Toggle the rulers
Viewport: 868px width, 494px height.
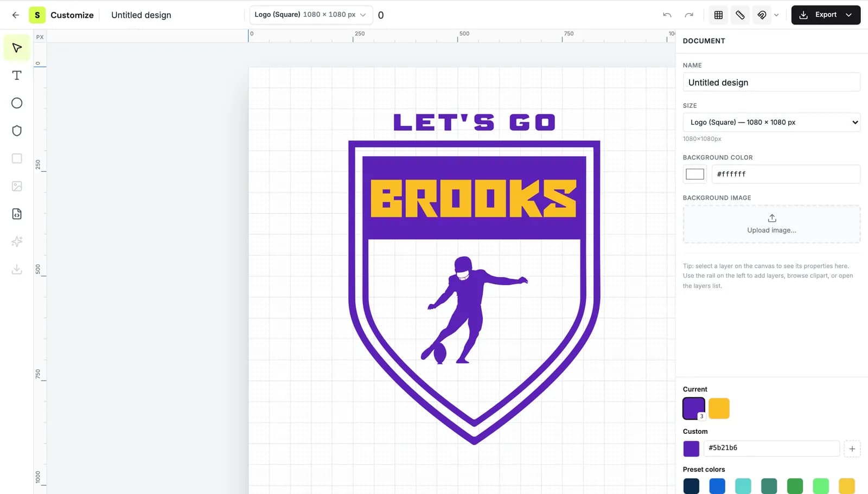[x=740, y=15]
